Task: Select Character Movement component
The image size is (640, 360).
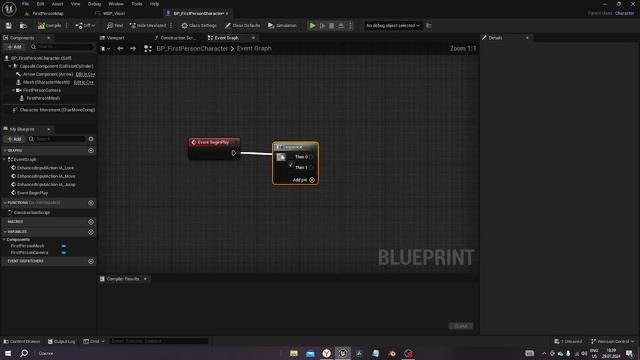Action: 57,110
